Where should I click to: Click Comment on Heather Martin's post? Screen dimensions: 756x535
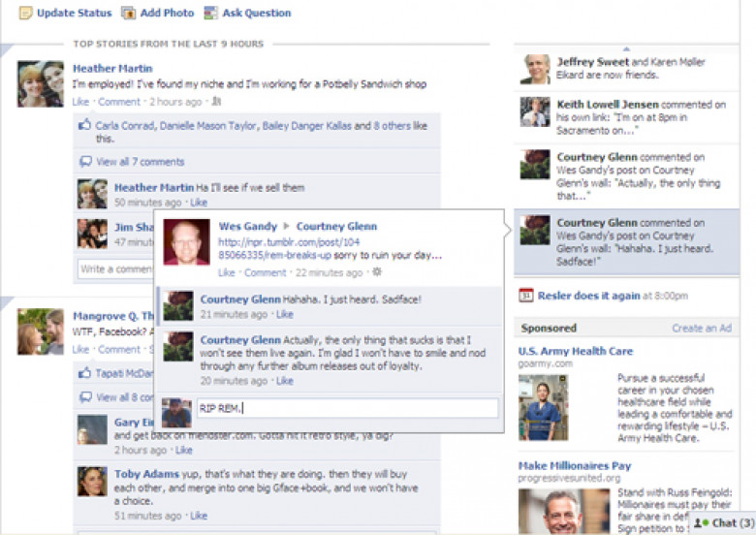pyautogui.click(x=119, y=102)
